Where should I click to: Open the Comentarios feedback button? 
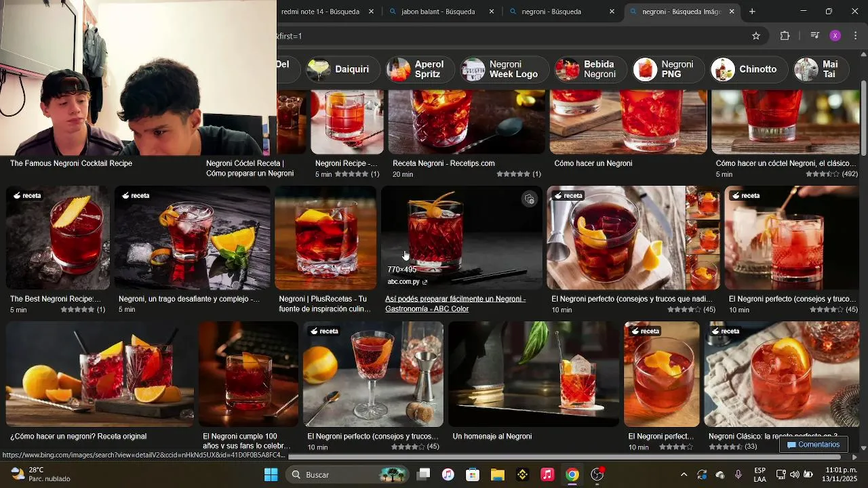[813, 445]
